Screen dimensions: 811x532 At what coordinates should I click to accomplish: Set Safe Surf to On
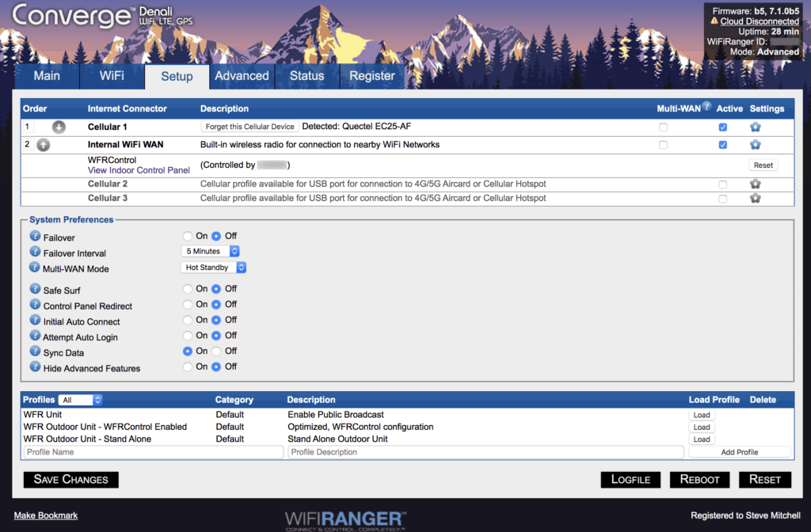[x=187, y=289]
